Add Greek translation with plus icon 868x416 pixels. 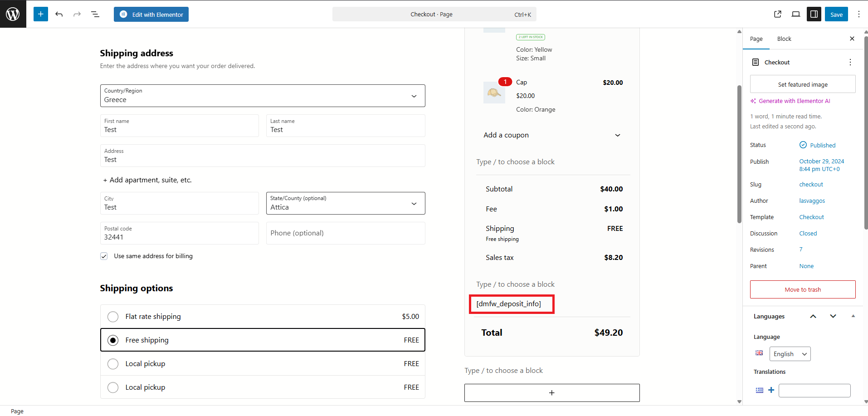pyautogui.click(x=771, y=390)
